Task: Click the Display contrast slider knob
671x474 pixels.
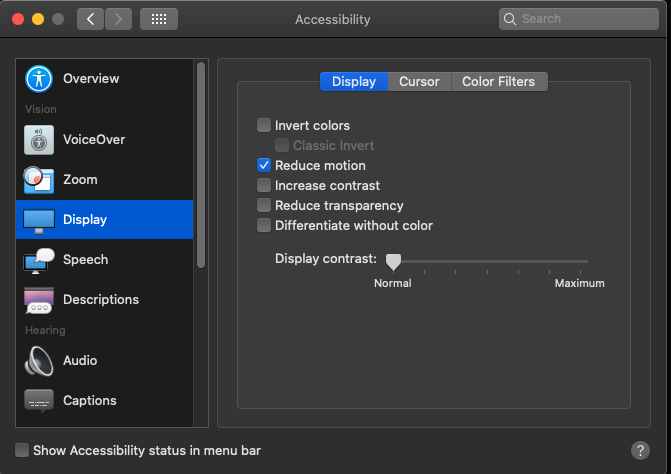Action: [393, 261]
